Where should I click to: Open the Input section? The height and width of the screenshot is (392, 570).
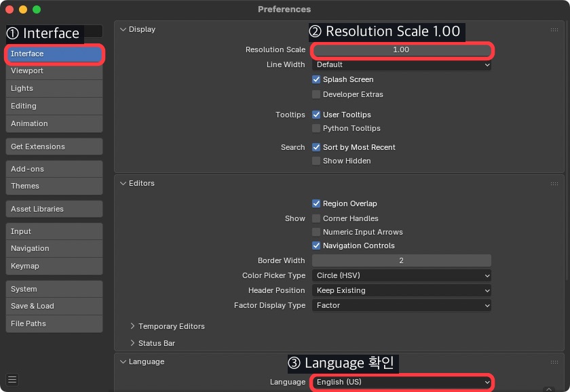[x=54, y=231]
